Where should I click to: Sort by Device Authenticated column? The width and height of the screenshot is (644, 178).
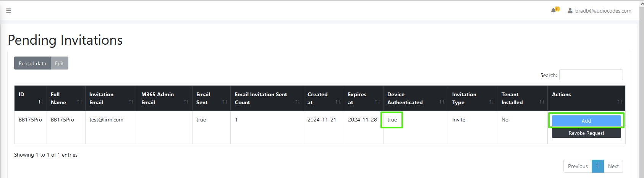point(415,98)
